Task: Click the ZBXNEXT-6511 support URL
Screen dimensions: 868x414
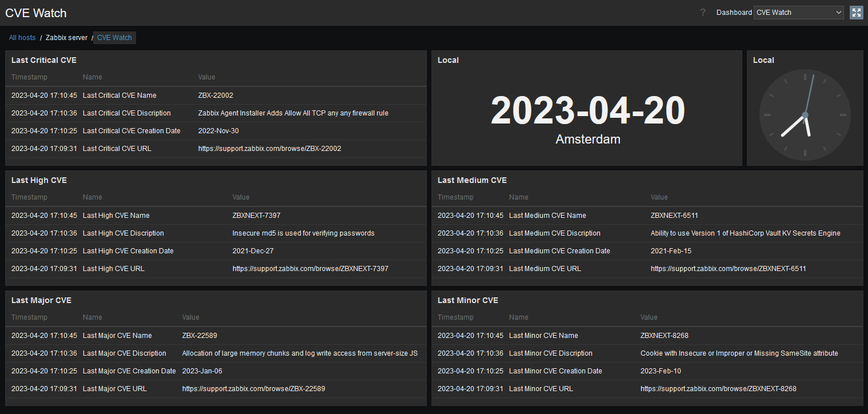Action: (x=729, y=269)
